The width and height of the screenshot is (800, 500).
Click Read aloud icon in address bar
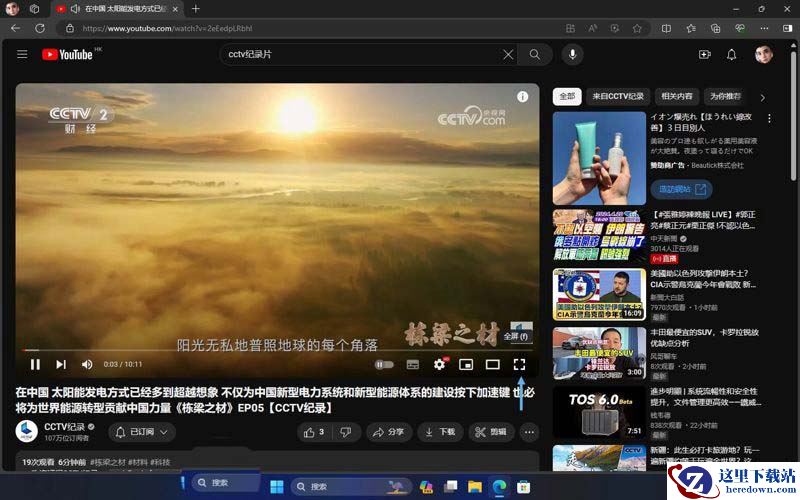point(592,29)
